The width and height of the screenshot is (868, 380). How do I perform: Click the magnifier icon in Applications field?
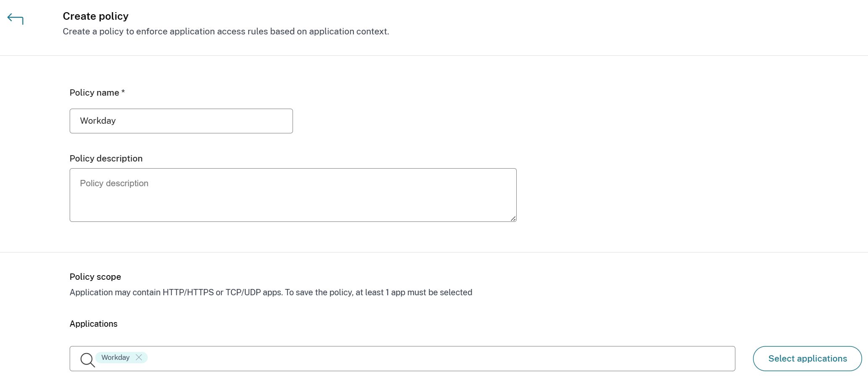point(87,359)
